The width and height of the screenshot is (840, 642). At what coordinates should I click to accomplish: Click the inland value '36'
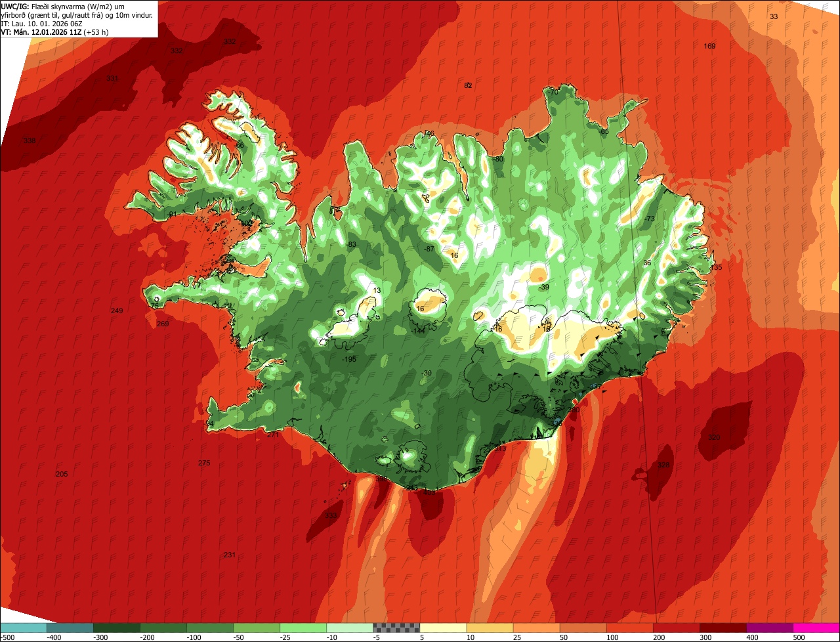click(647, 263)
